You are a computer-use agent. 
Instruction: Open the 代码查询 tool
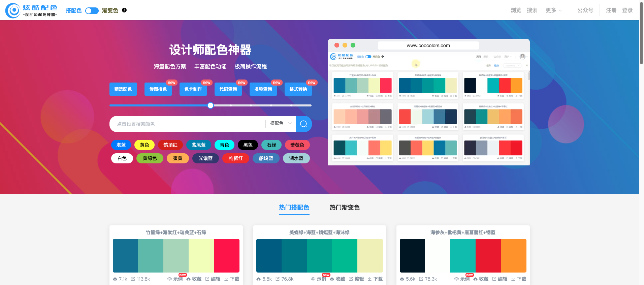tap(228, 89)
